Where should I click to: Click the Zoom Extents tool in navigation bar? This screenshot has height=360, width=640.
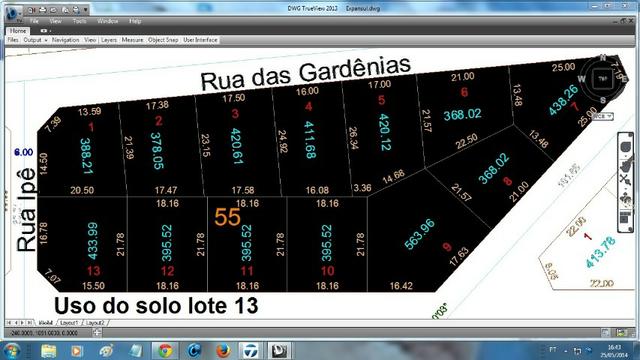click(625, 179)
